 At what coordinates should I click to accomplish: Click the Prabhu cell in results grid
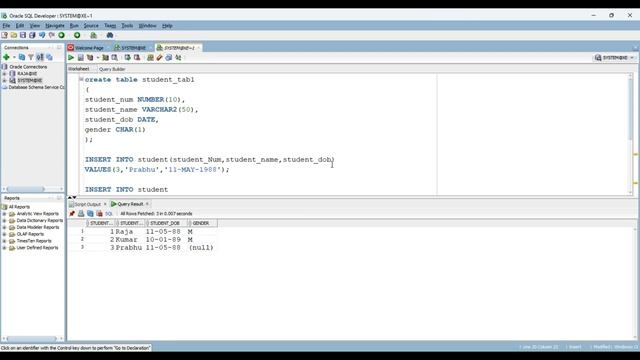pyautogui.click(x=129, y=248)
